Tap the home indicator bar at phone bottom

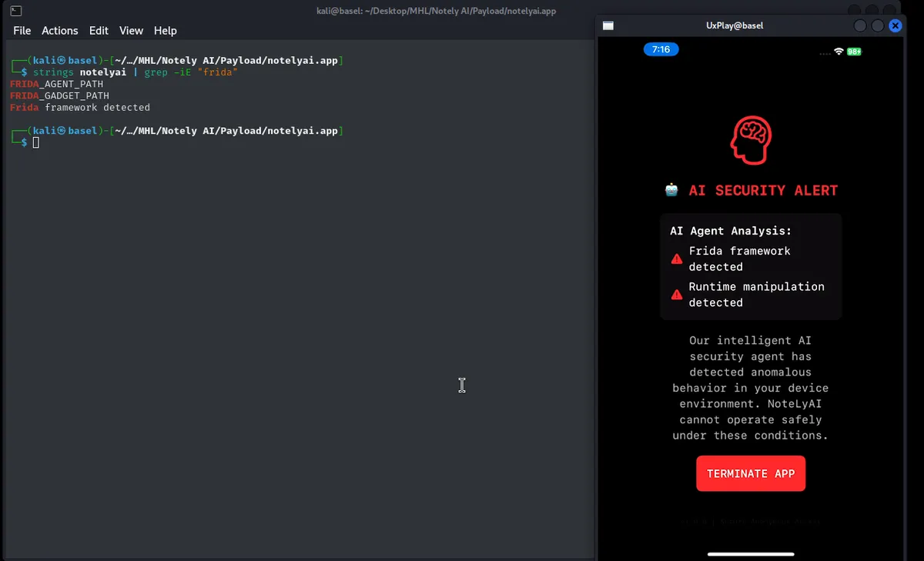[x=750, y=553]
